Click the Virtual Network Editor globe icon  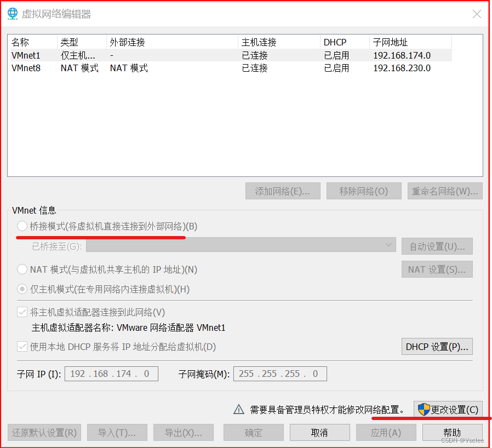(x=13, y=14)
